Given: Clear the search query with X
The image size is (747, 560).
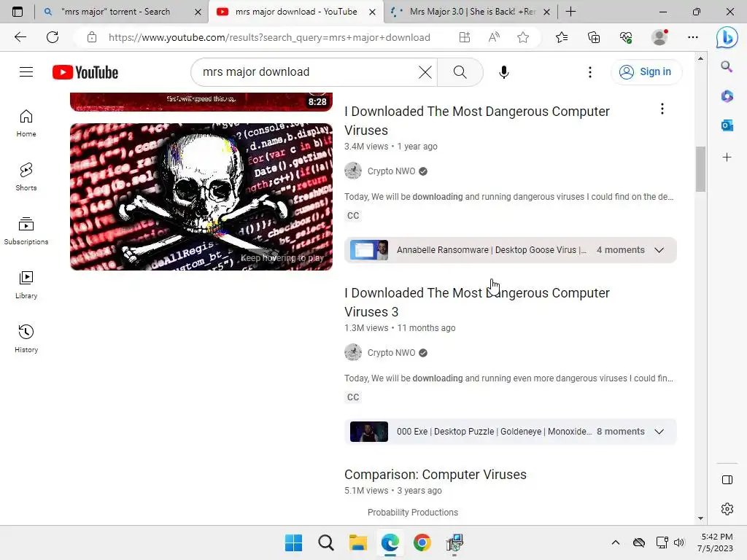Looking at the screenshot, I should point(425,72).
